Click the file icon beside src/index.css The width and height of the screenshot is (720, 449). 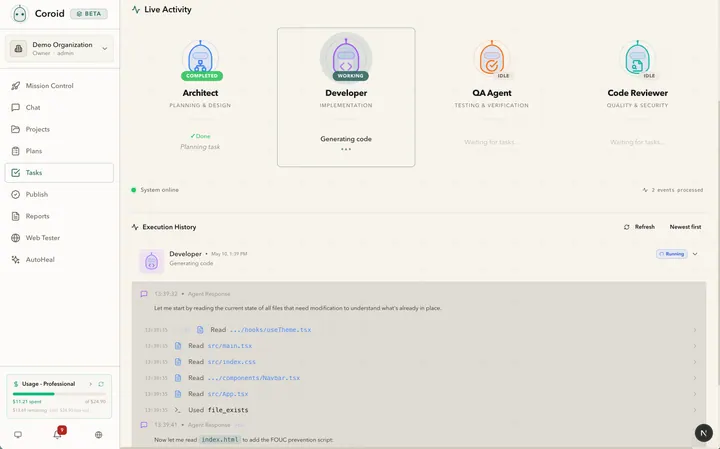pyautogui.click(x=178, y=362)
